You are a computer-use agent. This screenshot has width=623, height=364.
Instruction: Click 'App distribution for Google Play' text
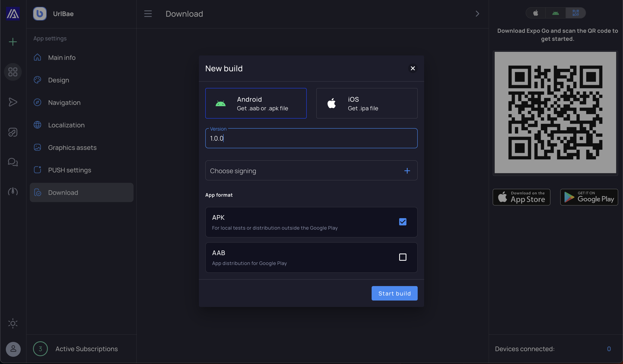[x=249, y=263]
